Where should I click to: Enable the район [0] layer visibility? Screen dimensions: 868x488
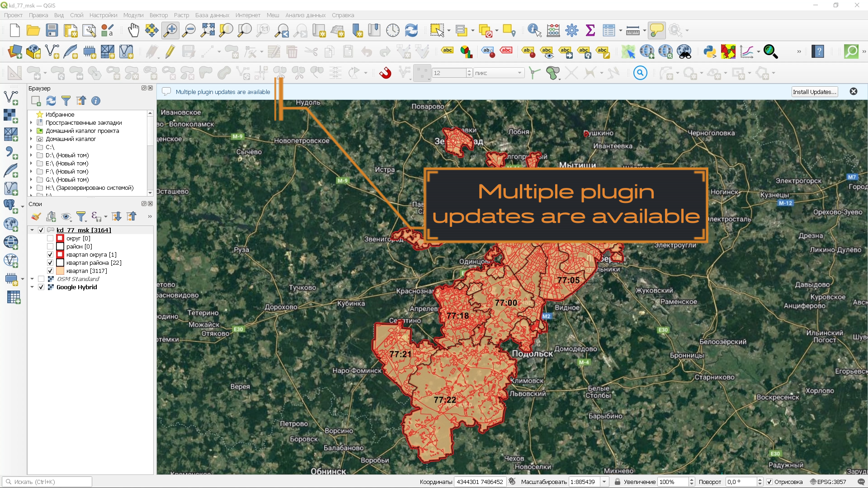point(50,246)
